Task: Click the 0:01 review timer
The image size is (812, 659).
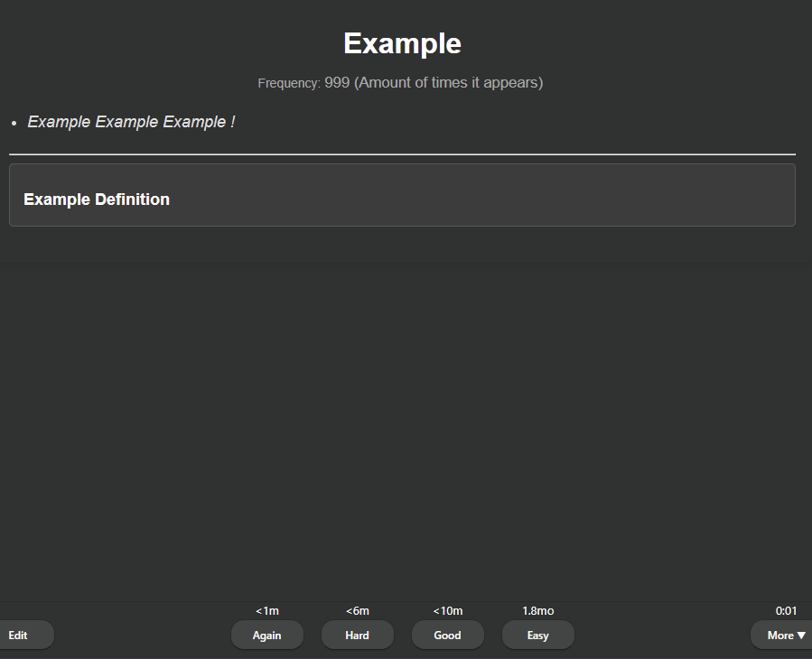Action: (x=786, y=611)
